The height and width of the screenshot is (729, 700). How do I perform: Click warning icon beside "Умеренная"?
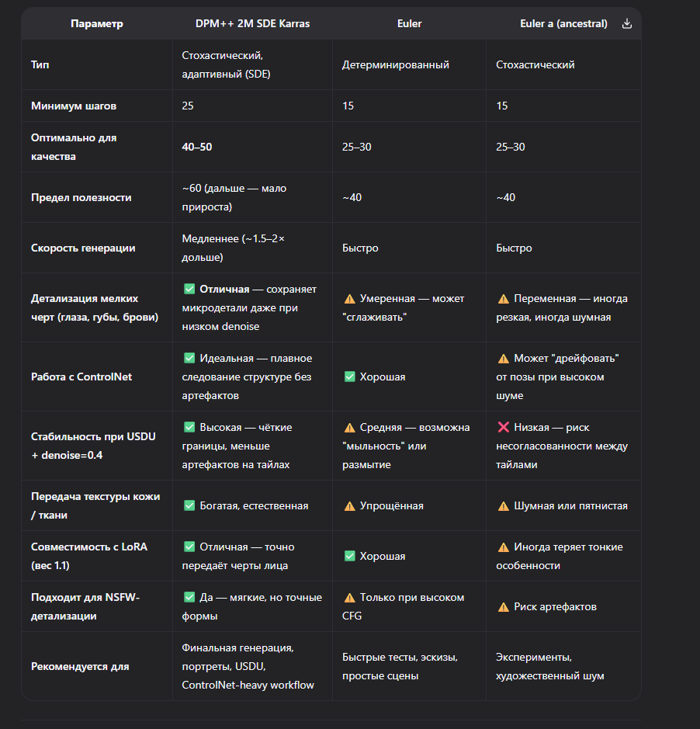[x=349, y=298]
